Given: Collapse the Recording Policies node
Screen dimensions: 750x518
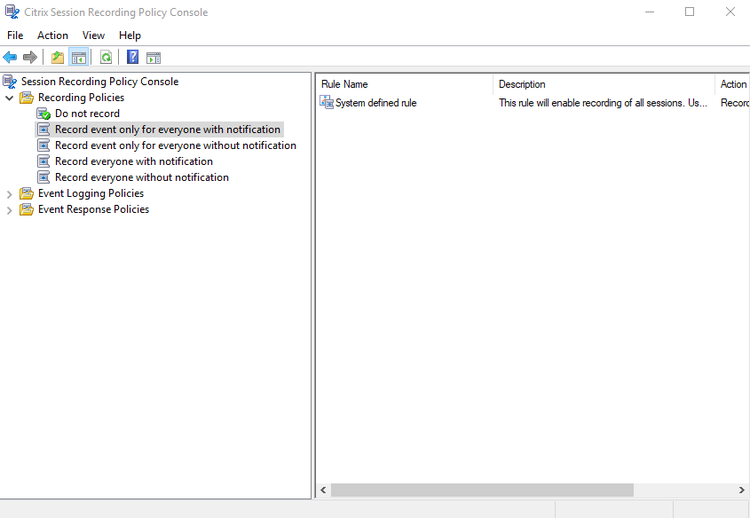Looking at the screenshot, I should (x=9, y=98).
